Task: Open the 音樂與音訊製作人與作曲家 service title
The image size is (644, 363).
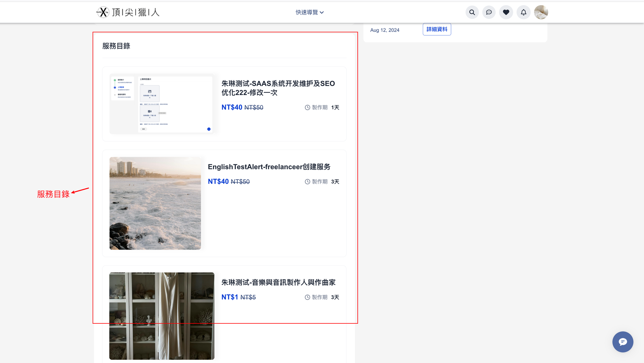Action: tap(278, 282)
